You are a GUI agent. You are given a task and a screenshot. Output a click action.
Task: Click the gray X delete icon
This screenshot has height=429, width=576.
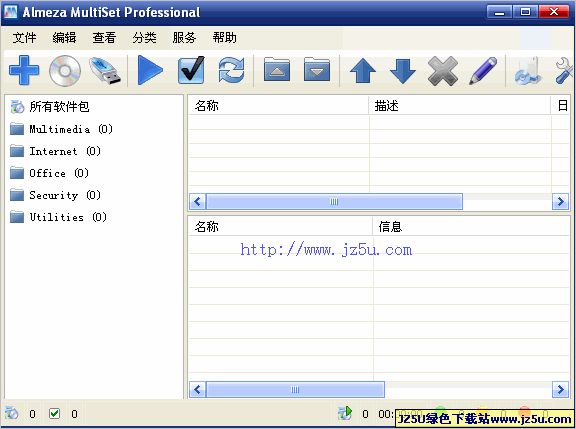(x=443, y=71)
